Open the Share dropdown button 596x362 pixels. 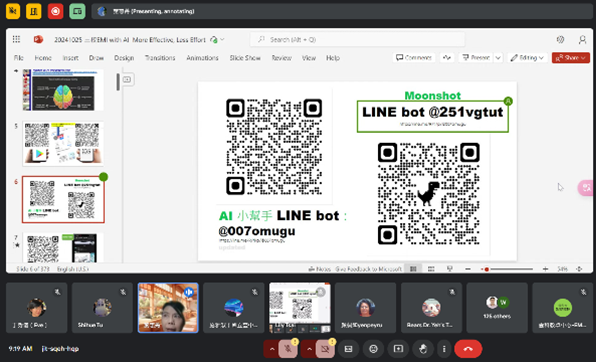click(571, 58)
